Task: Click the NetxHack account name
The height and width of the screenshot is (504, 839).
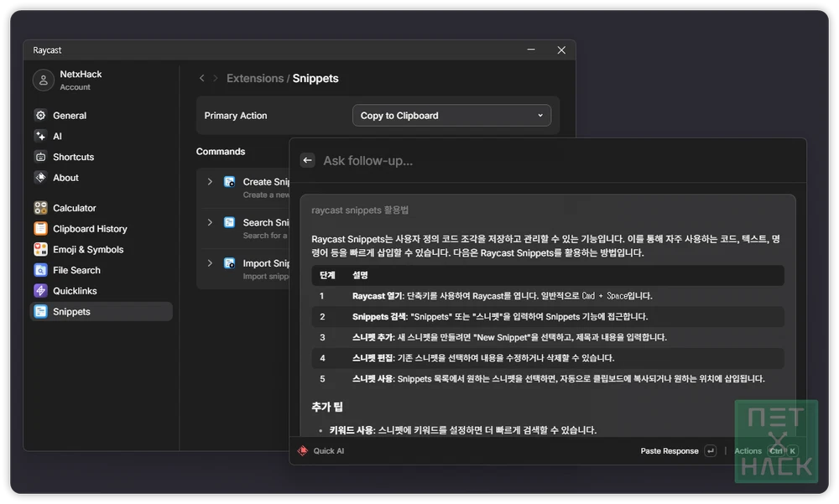Action: tap(81, 74)
